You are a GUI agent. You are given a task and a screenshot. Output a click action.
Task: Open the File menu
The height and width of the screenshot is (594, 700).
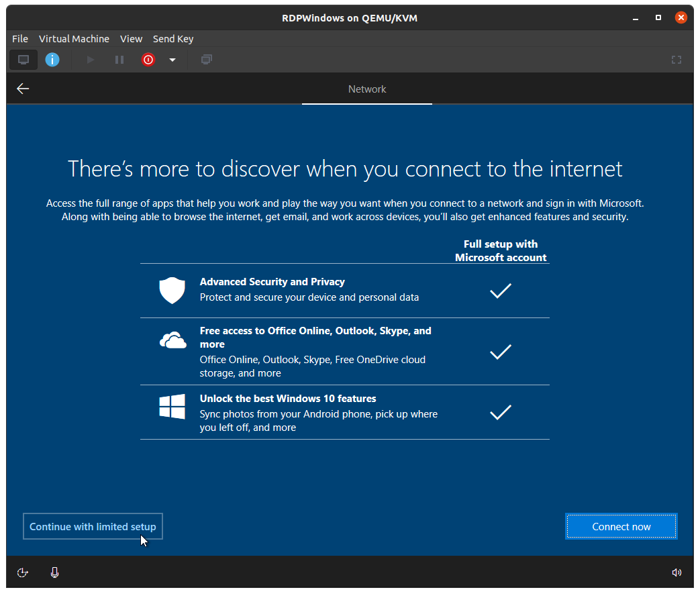20,39
